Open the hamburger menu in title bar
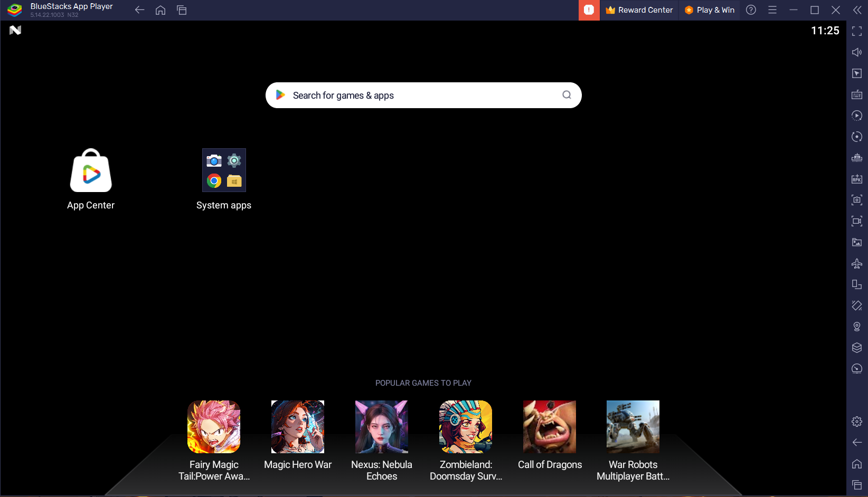 click(x=772, y=10)
